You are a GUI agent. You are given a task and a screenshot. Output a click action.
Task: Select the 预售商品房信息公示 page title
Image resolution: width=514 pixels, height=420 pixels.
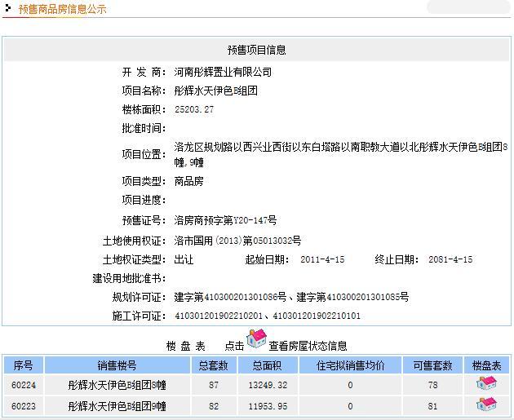62,9
